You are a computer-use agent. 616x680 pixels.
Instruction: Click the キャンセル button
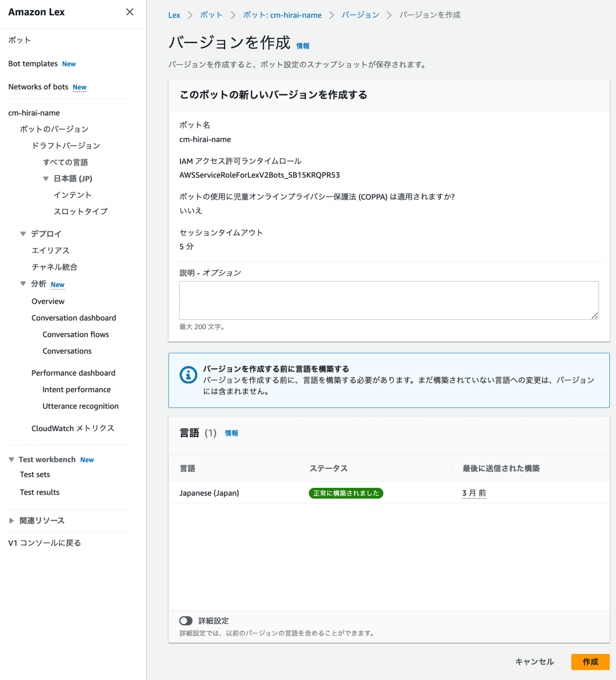coord(534,662)
